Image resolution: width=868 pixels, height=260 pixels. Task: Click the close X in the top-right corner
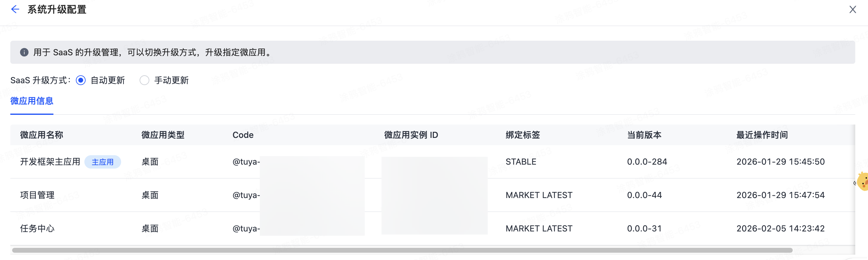853,9
